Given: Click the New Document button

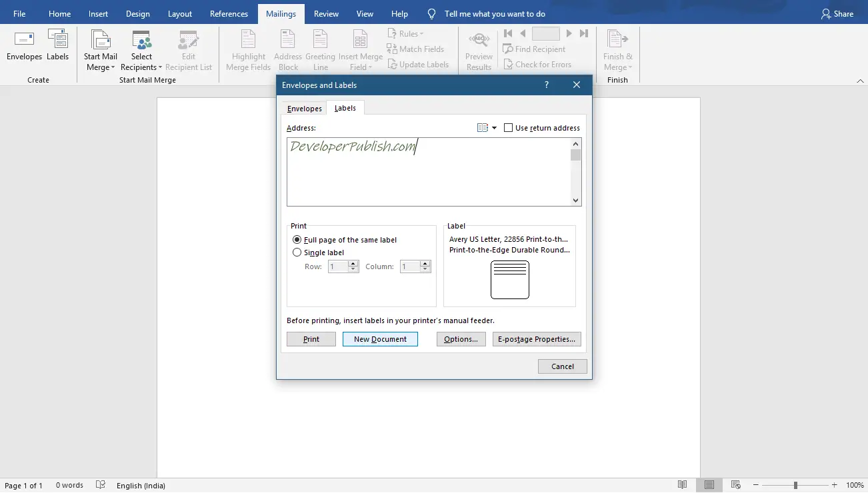Looking at the screenshot, I should [380, 339].
